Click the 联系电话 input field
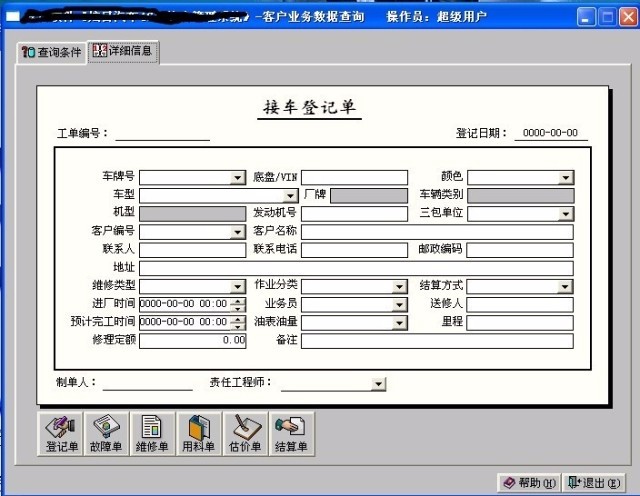Viewport: 640px width, 496px height. coord(354,250)
